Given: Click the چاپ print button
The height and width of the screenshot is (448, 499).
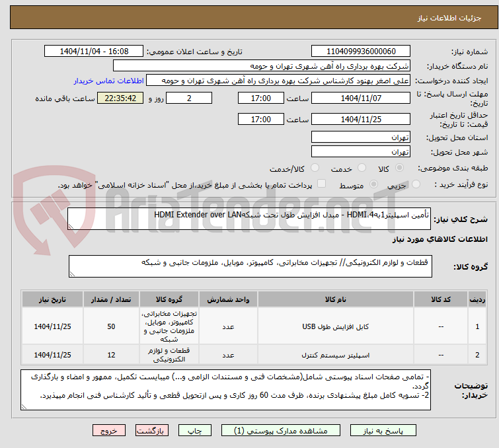Looking at the screenshot, I should [x=195, y=431].
